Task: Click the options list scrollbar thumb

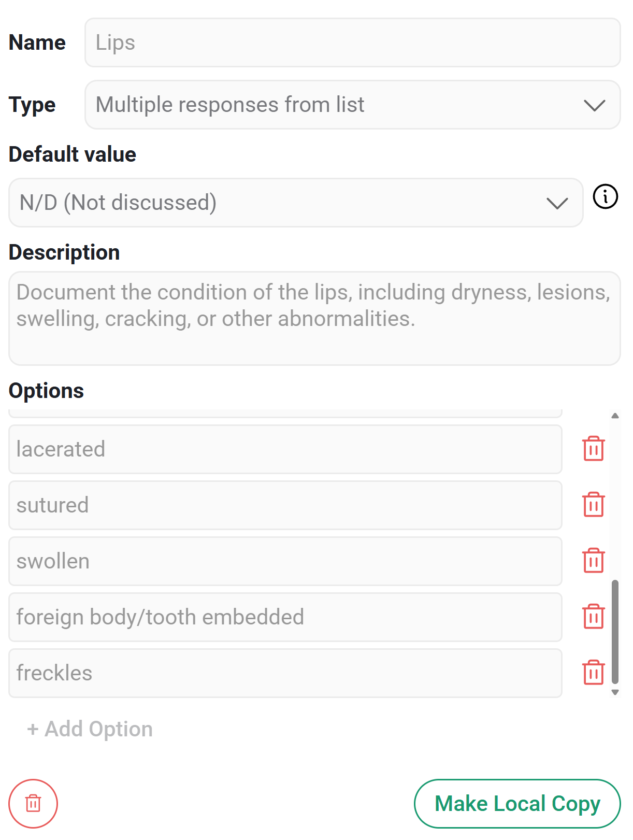Action: point(615,632)
